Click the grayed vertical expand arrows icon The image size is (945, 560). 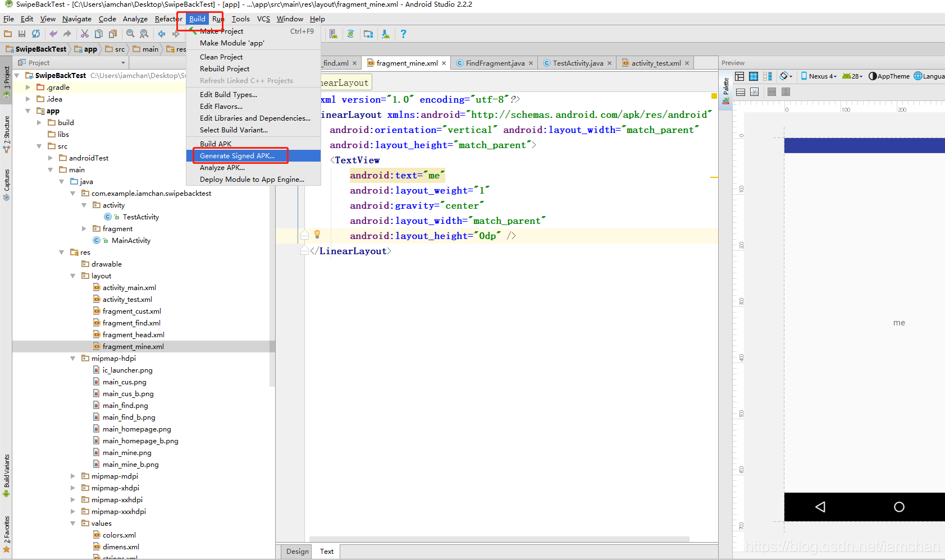tap(786, 91)
